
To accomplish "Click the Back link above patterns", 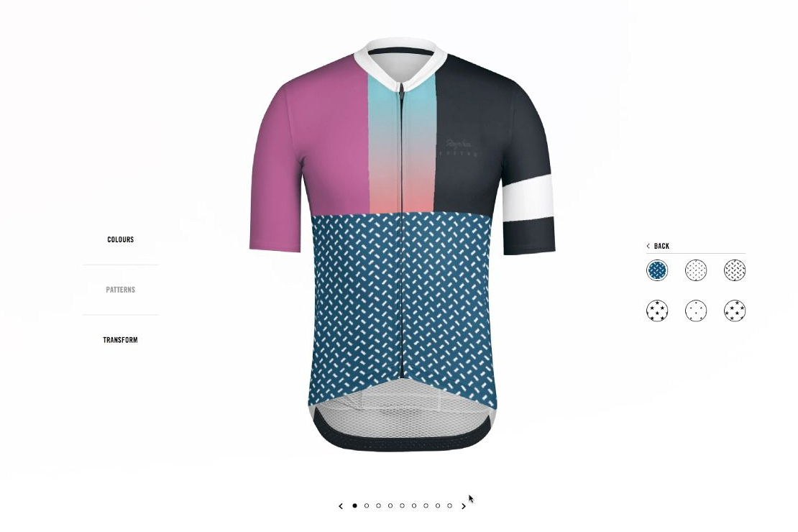I will coord(661,246).
